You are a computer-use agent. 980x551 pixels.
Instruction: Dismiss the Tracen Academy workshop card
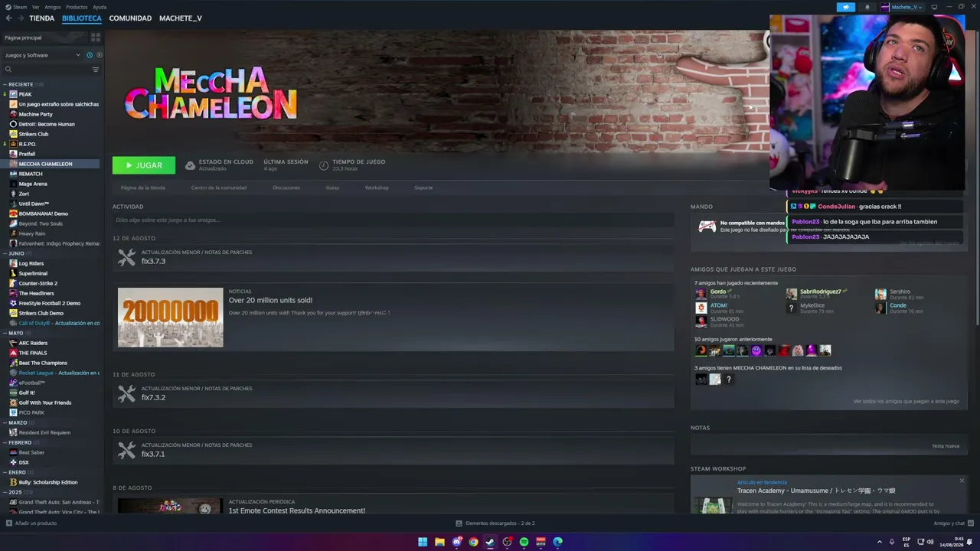[962, 481]
